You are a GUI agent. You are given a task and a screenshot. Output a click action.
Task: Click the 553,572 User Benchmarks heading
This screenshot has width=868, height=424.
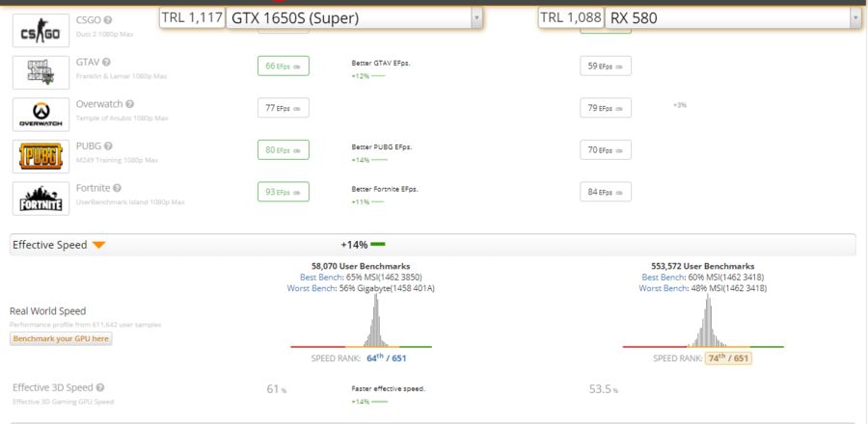[x=703, y=267]
